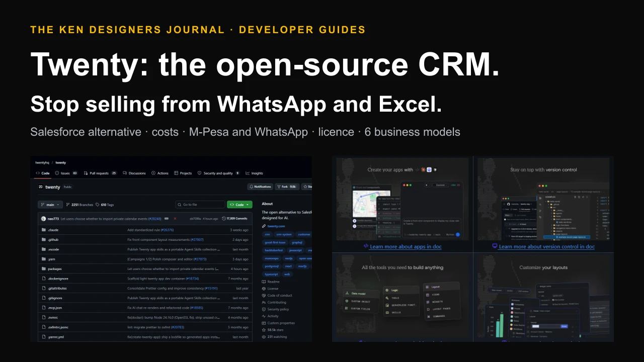Open the .claude folder

click(53, 230)
